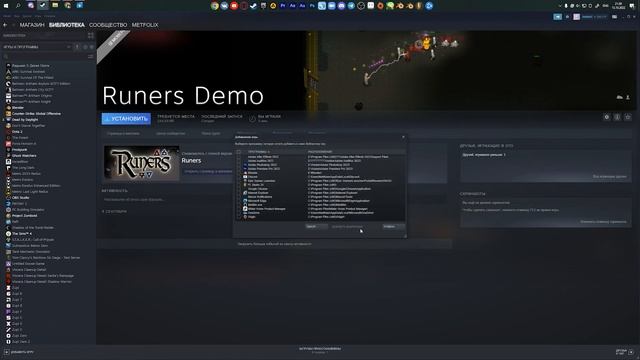640x360 pixels.
Task: Click OBS Studio icon in library list
Action: click(x=8, y=198)
